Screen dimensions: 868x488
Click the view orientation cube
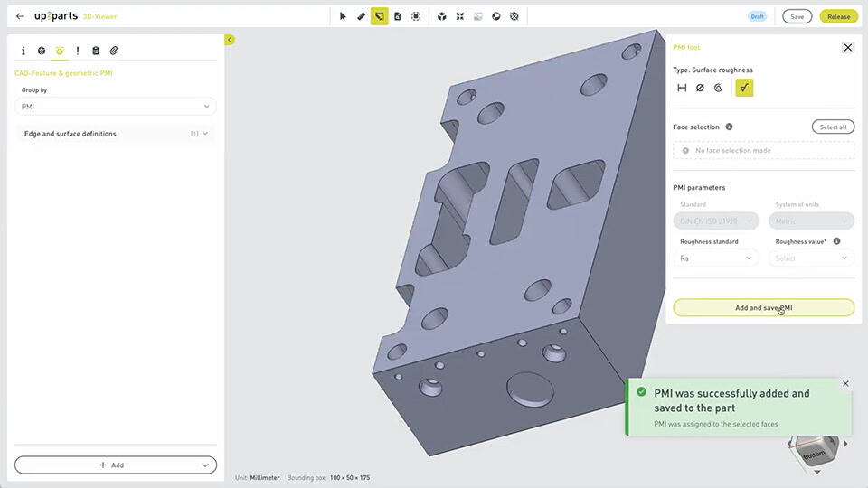coord(816,451)
